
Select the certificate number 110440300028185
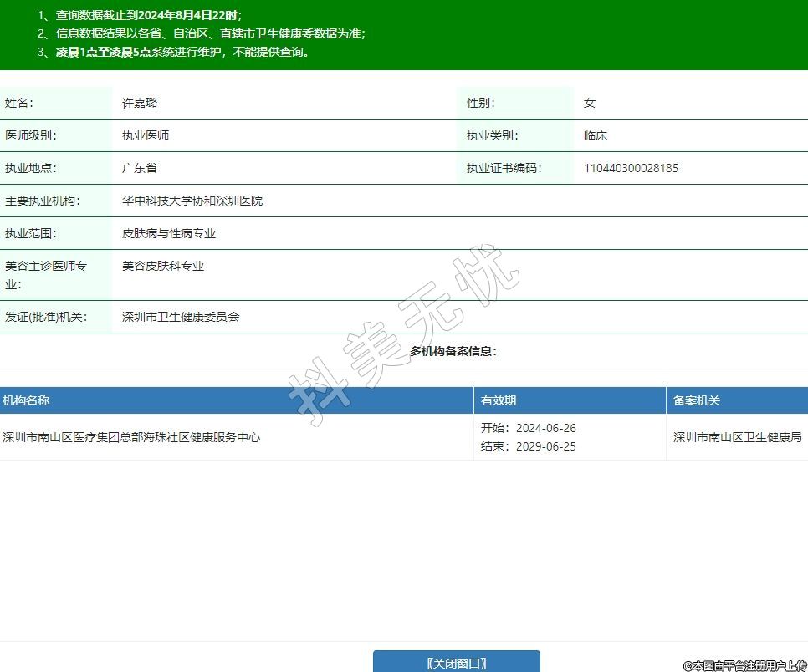(x=631, y=168)
